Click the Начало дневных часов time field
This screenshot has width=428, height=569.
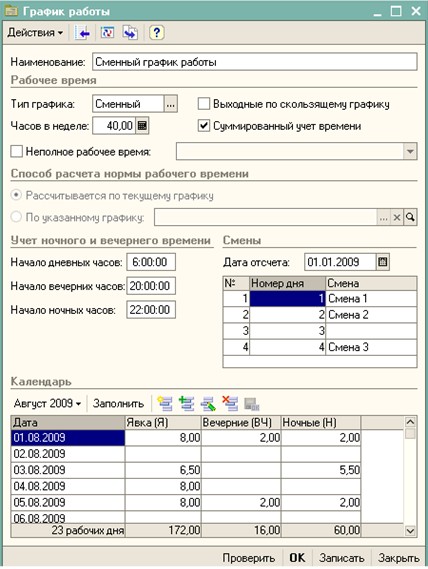click(151, 262)
